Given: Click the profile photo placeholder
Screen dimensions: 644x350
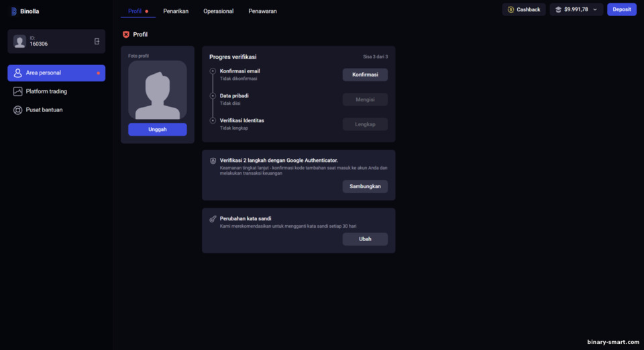Looking at the screenshot, I should tap(157, 90).
